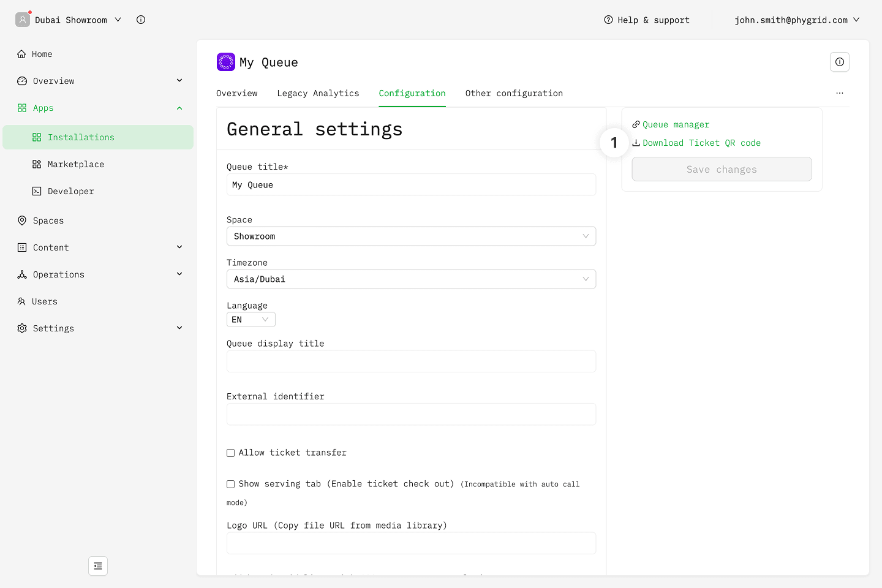Click the info icon beside Dubai Showroom
This screenshot has height=588, width=882.
(x=141, y=20)
